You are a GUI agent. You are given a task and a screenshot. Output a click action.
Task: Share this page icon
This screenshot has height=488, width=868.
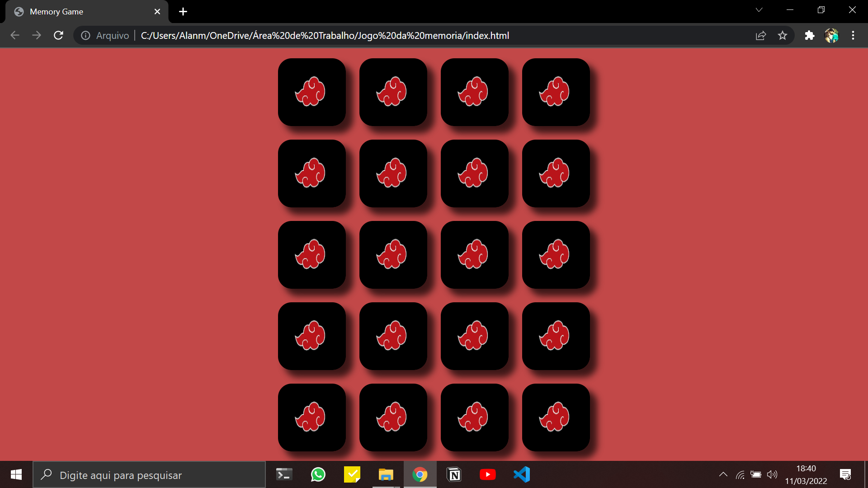(761, 35)
